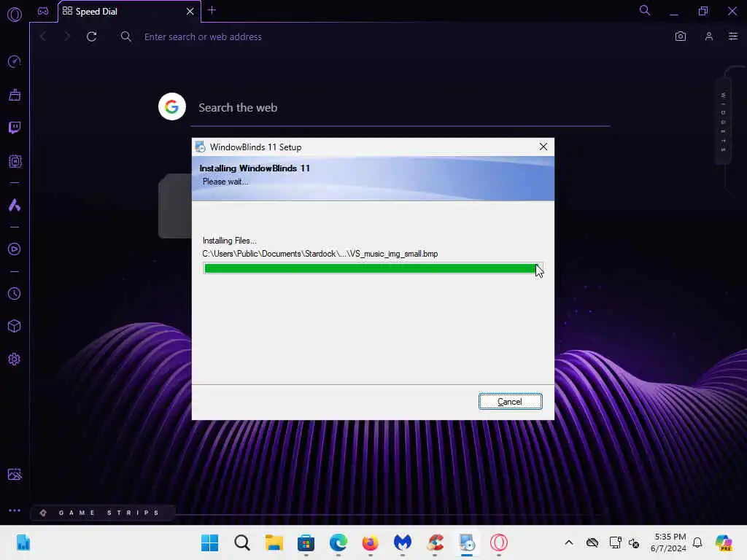Click the installing file path text
The height and width of the screenshot is (560, 747).
pyautogui.click(x=320, y=254)
